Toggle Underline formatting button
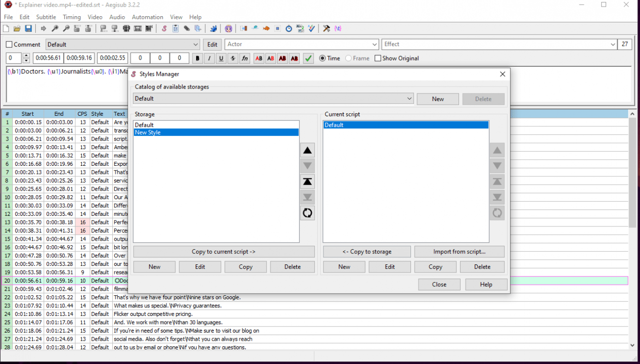 tap(221, 59)
